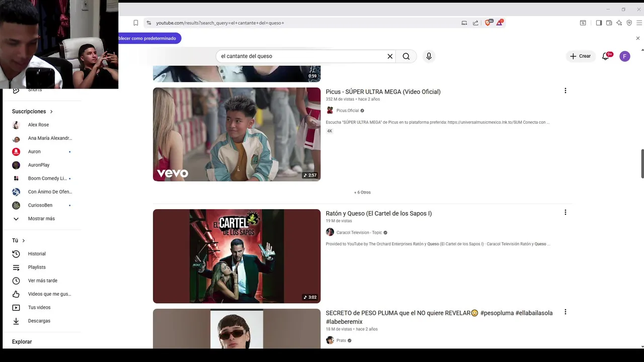Open the Peso Pluma video thumbnail

click(236, 328)
